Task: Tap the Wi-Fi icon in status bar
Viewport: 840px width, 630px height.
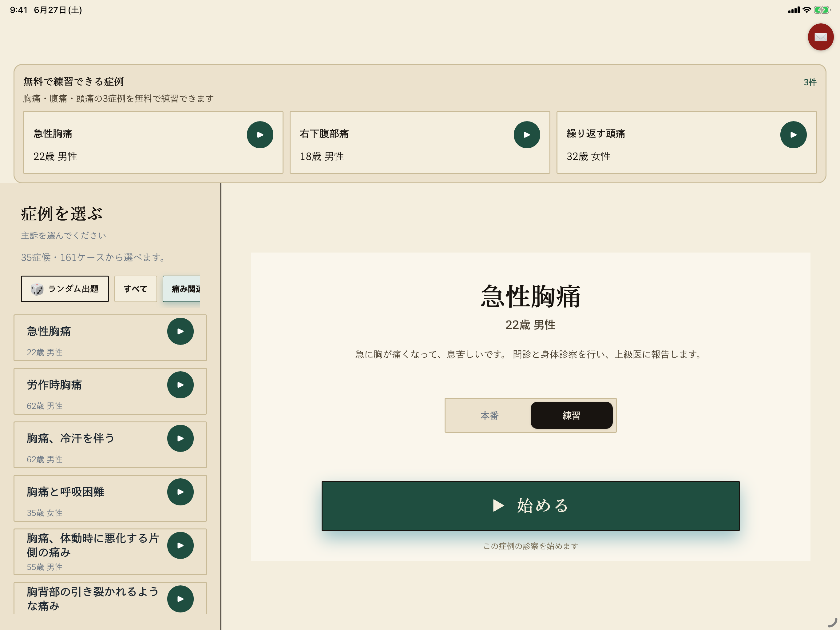Action: [806, 10]
